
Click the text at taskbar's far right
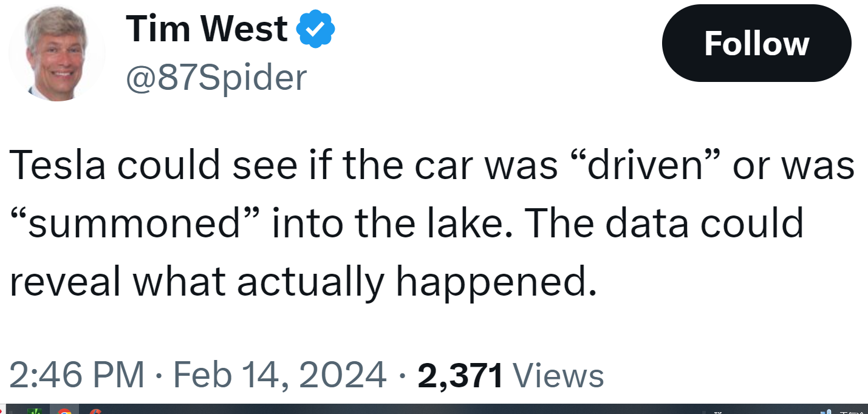coord(850,412)
